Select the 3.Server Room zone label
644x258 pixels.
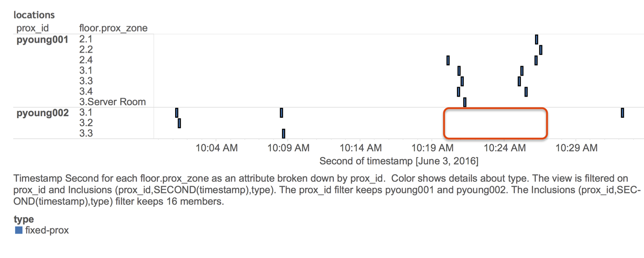click(112, 102)
